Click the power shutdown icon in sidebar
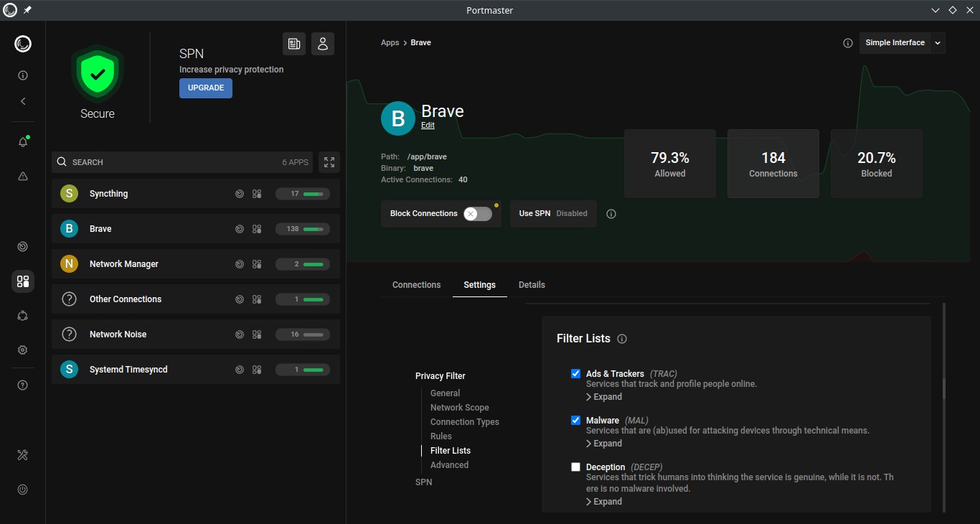This screenshot has height=524, width=980. 23,490
